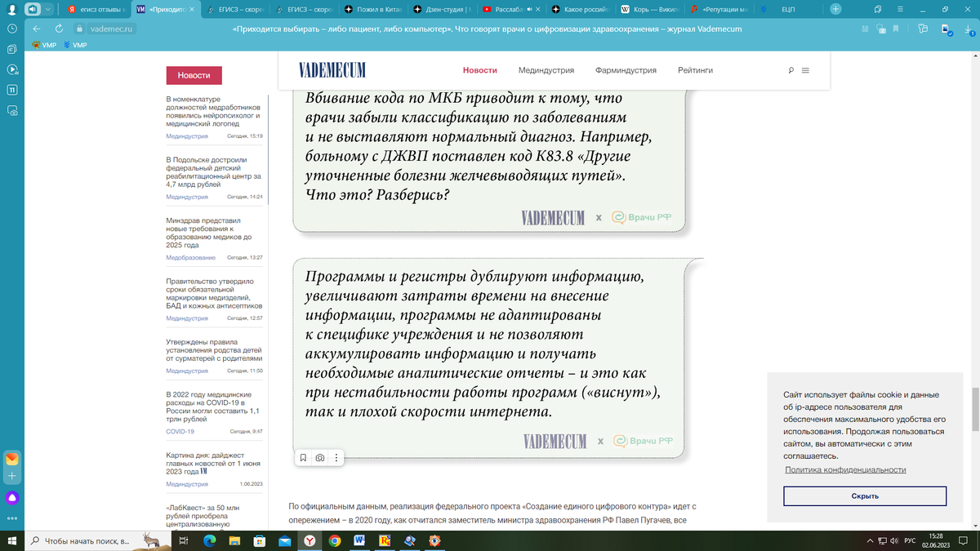The width and height of the screenshot is (980, 551).
Task: Open news about Подольск children's rehabilitation center
Action: pyautogui.click(x=213, y=172)
